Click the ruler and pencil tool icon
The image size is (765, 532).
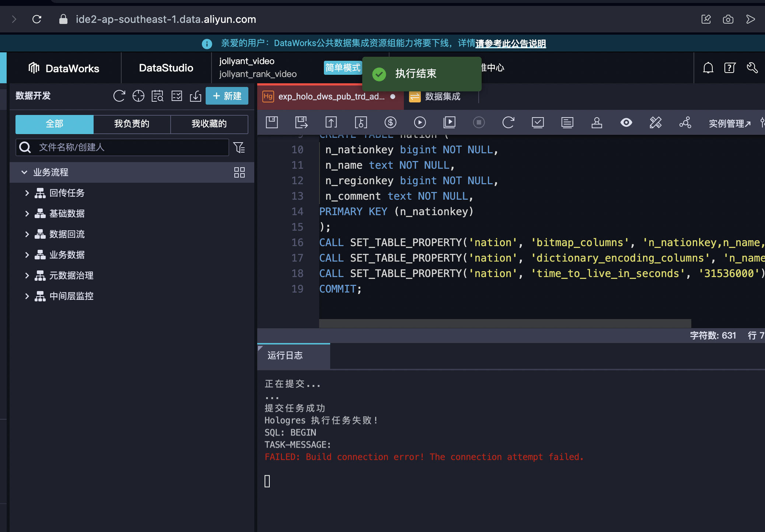click(x=656, y=122)
